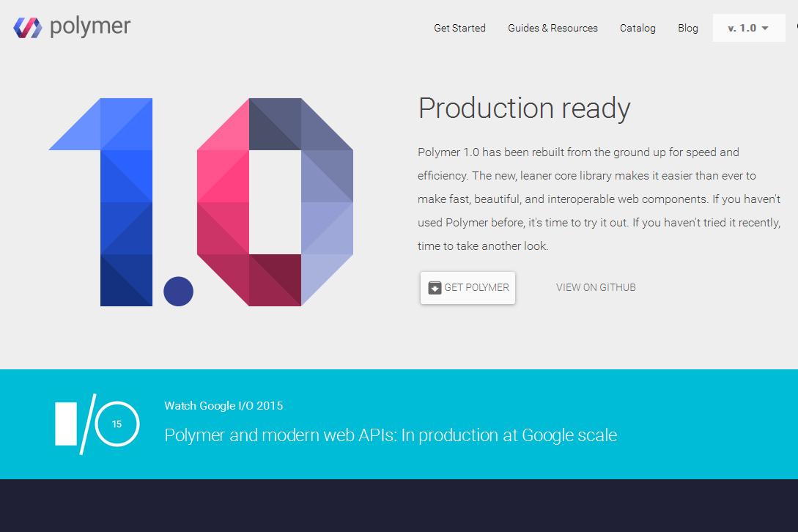Click the dark blue dot under the 1
The image size is (798, 532).
(x=177, y=291)
